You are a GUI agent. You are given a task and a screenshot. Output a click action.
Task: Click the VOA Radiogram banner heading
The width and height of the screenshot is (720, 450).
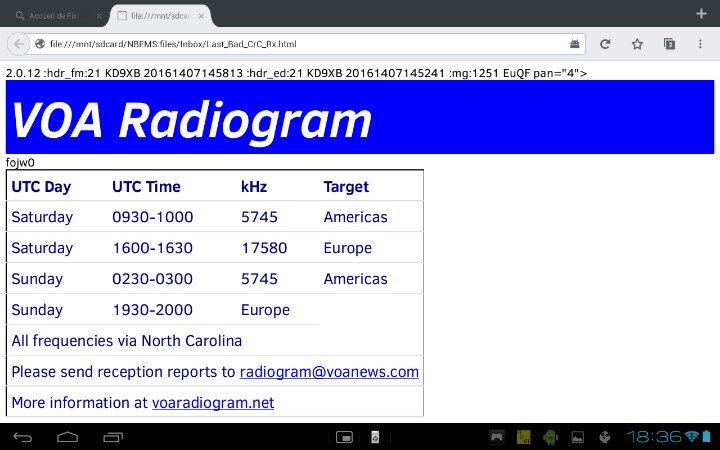click(x=191, y=120)
